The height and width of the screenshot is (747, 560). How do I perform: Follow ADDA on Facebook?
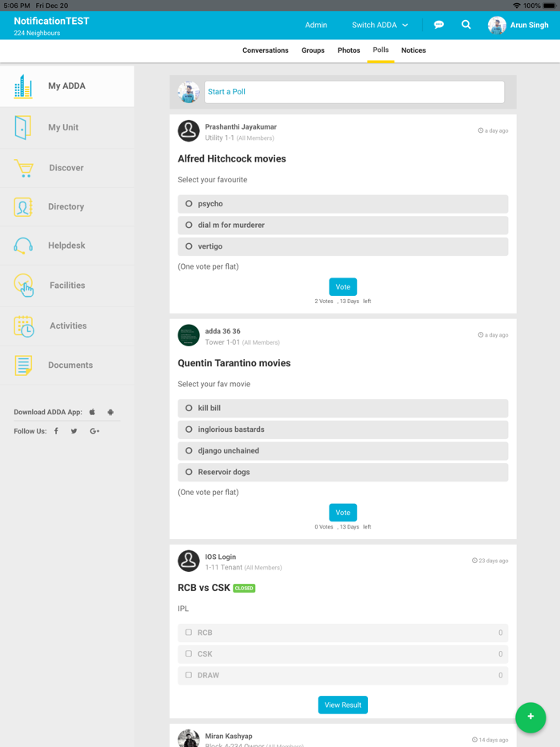coord(56,431)
